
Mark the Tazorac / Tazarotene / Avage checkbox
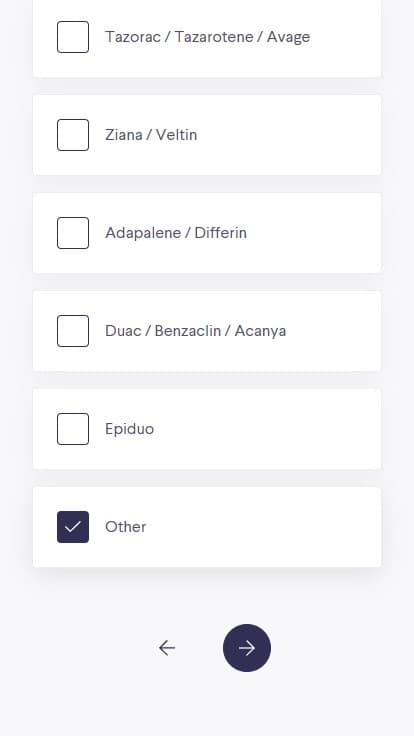(73, 37)
